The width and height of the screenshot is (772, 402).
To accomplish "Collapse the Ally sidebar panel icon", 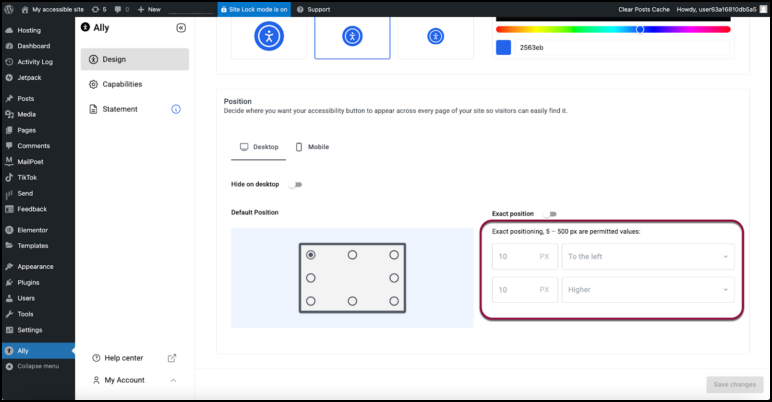I will tap(180, 28).
